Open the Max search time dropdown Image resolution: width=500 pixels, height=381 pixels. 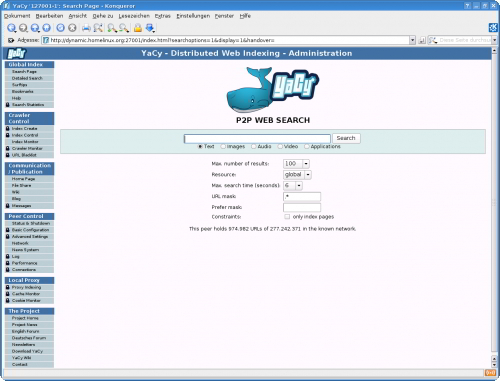(293, 186)
